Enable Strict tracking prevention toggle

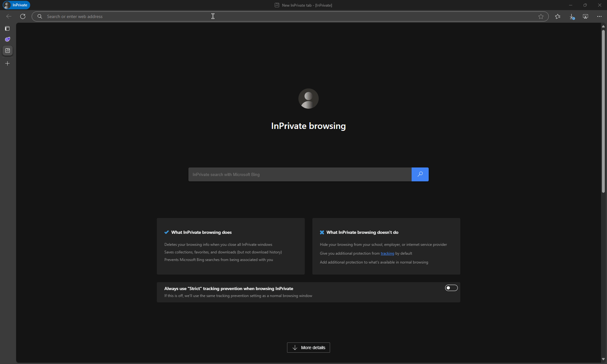(451, 288)
